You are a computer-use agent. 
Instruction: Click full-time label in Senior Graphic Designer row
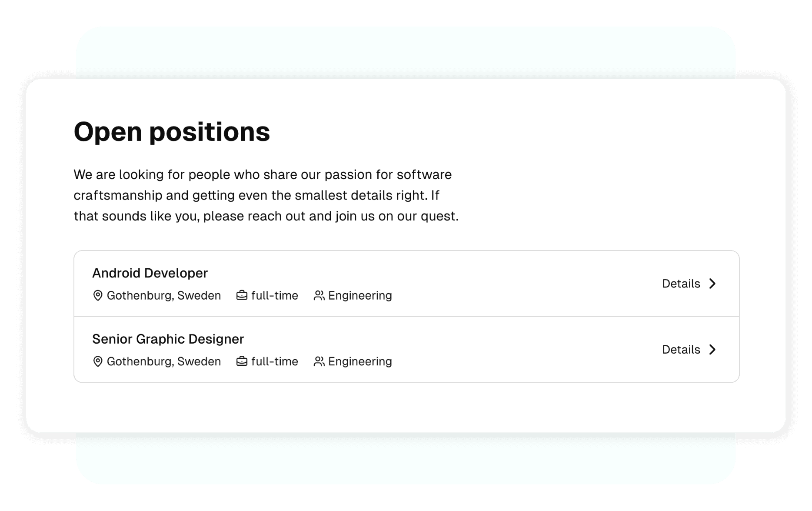[275, 361]
